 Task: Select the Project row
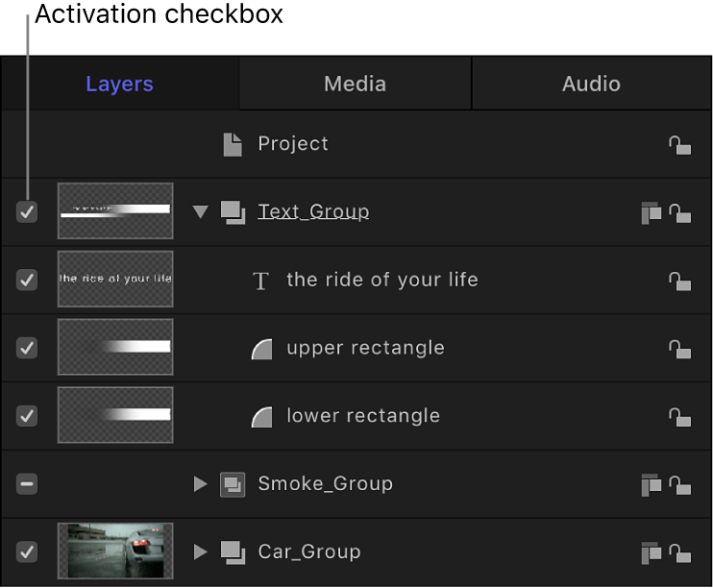293,144
